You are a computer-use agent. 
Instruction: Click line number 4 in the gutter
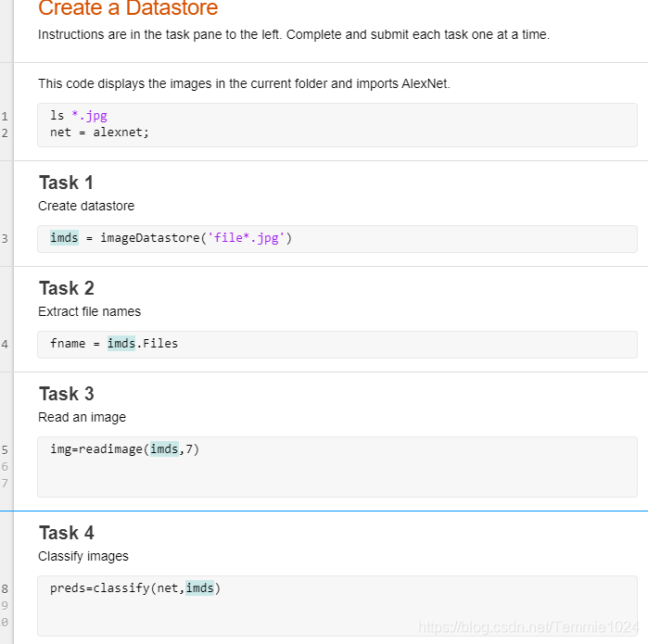tap(5, 345)
